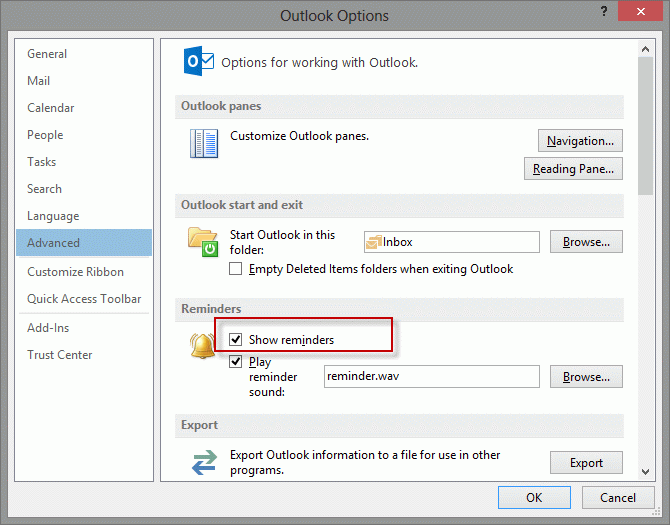The image size is (670, 525).
Task: Click the 'Start Outlook in this folder' label
Action: (x=282, y=242)
